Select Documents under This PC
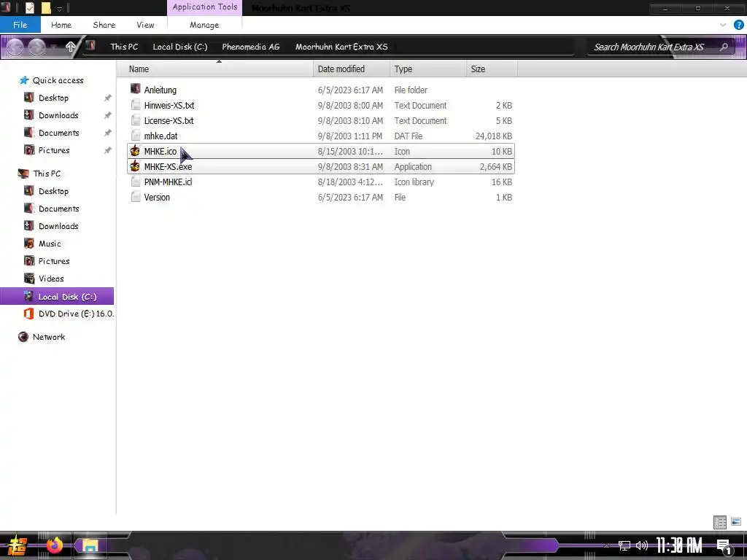Image resolution: width=747 pixels, height=560 pixels. 58,209
